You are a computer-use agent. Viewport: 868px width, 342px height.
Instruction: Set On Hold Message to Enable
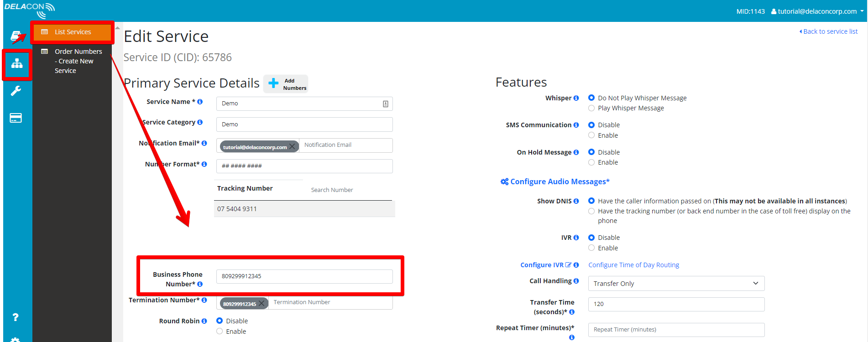coord(591,162)
